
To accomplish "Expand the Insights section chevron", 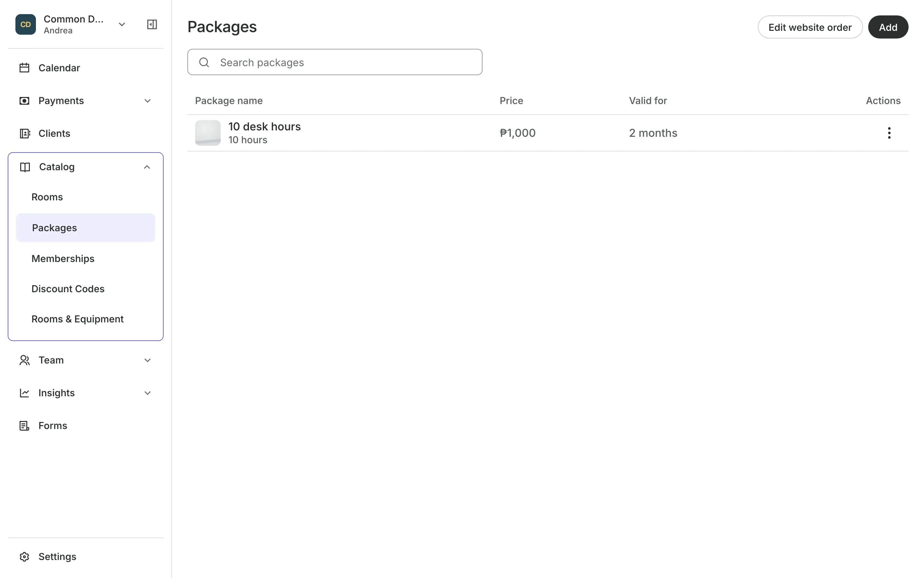I will (147, 393).
